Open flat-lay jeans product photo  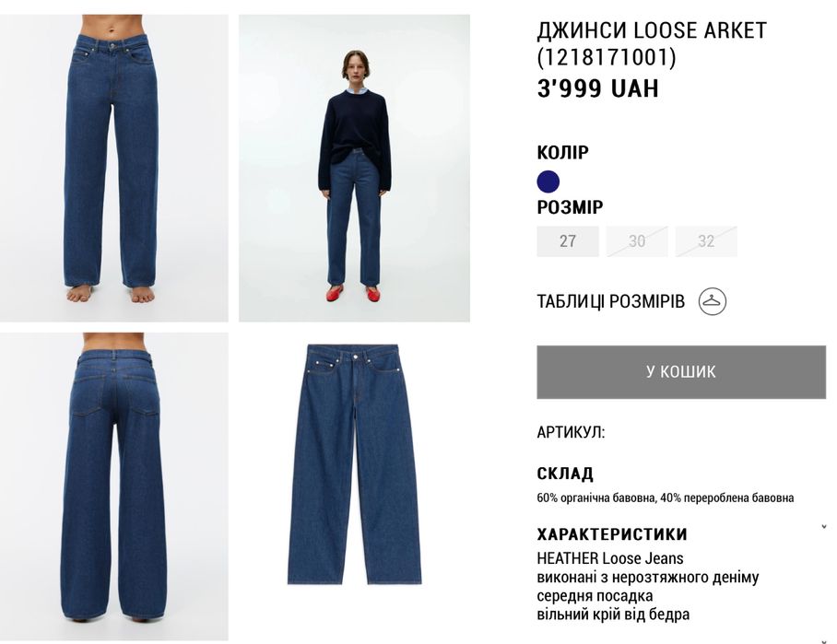[355, 464]
